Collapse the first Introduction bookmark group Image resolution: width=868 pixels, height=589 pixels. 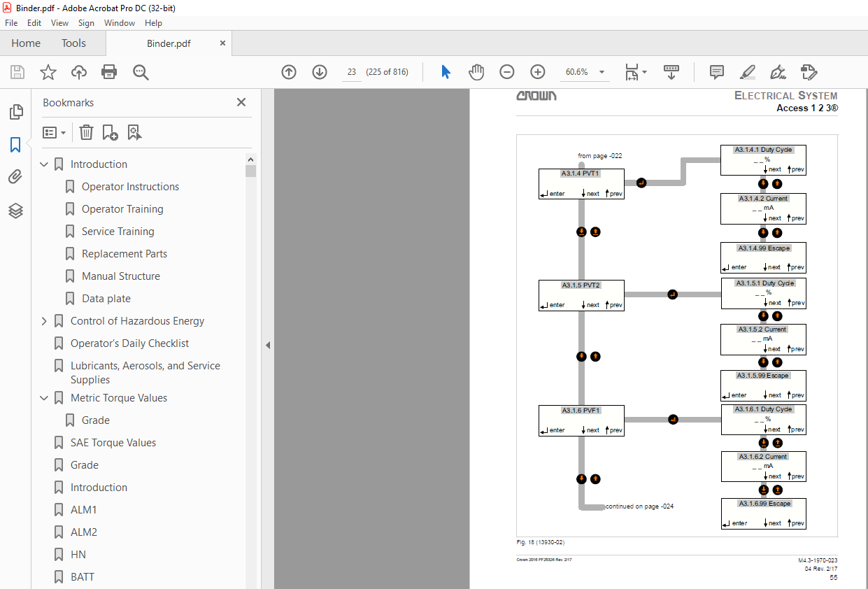point(44,164)
